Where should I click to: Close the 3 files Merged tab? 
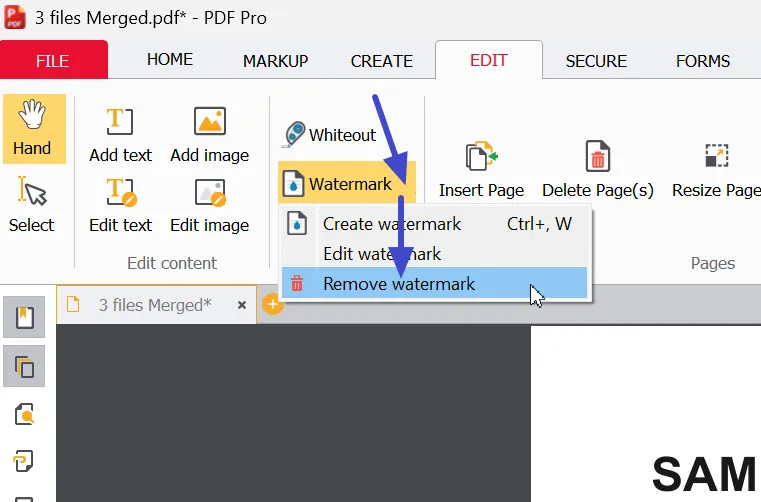242,305
